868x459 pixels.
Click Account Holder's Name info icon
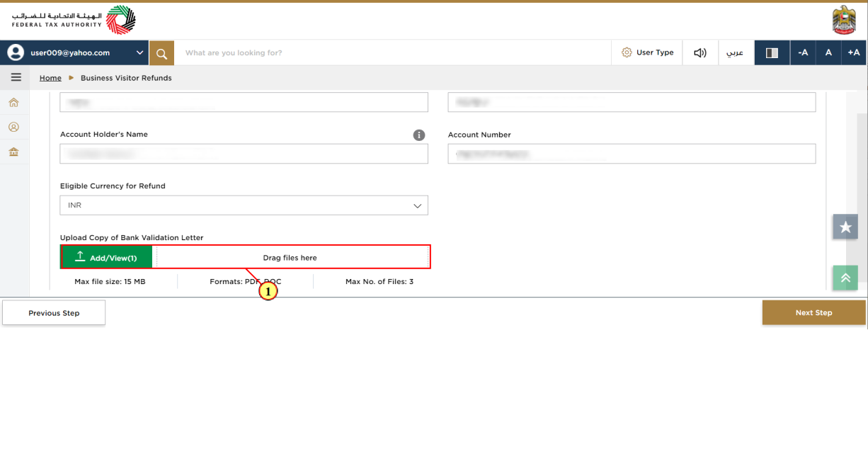pyautogui.click(x=419, y=135)
